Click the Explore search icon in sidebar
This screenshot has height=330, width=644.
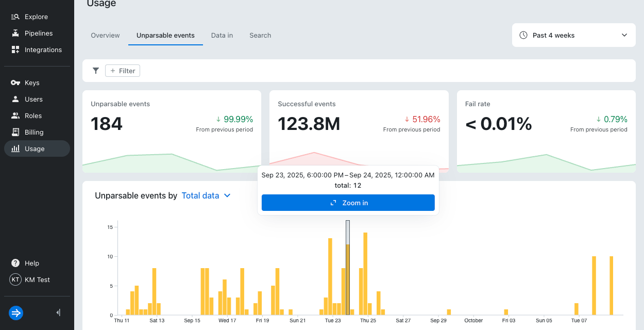tap(15, 17)
